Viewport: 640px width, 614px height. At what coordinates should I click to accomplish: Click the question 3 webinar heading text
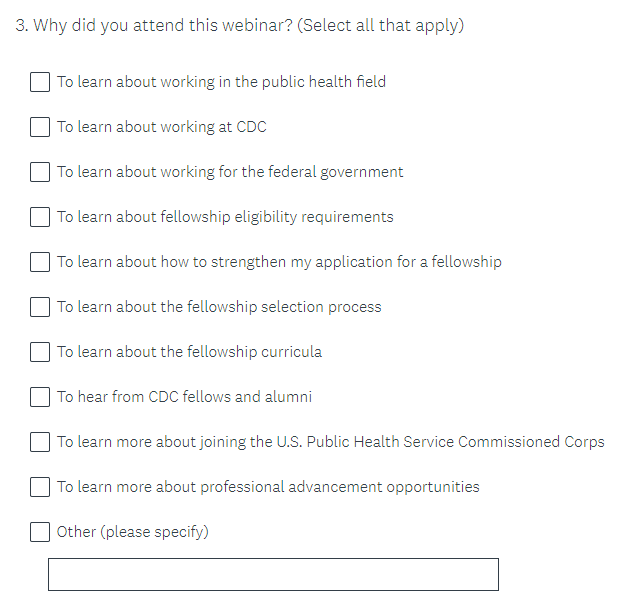pyautogui.click(x=240, y=25)
